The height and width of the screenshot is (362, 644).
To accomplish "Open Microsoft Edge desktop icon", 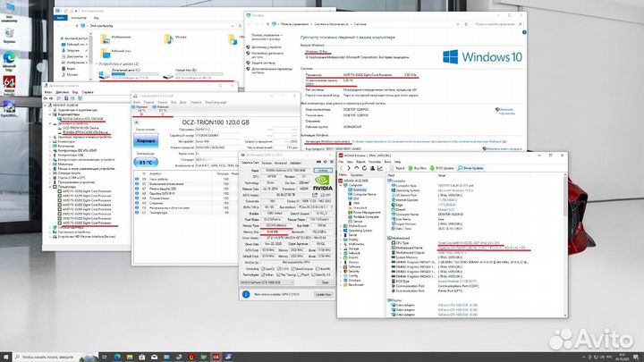I will tap(9, 61).
